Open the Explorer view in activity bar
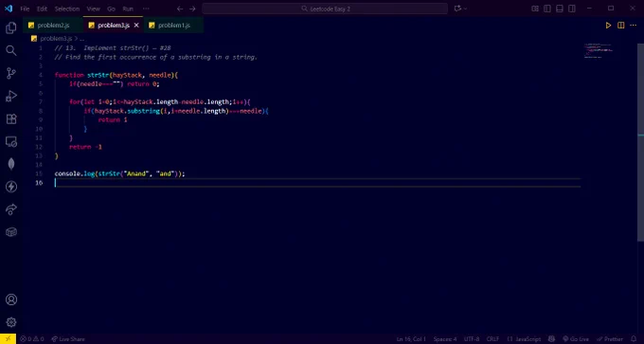 tap(11, 27)
